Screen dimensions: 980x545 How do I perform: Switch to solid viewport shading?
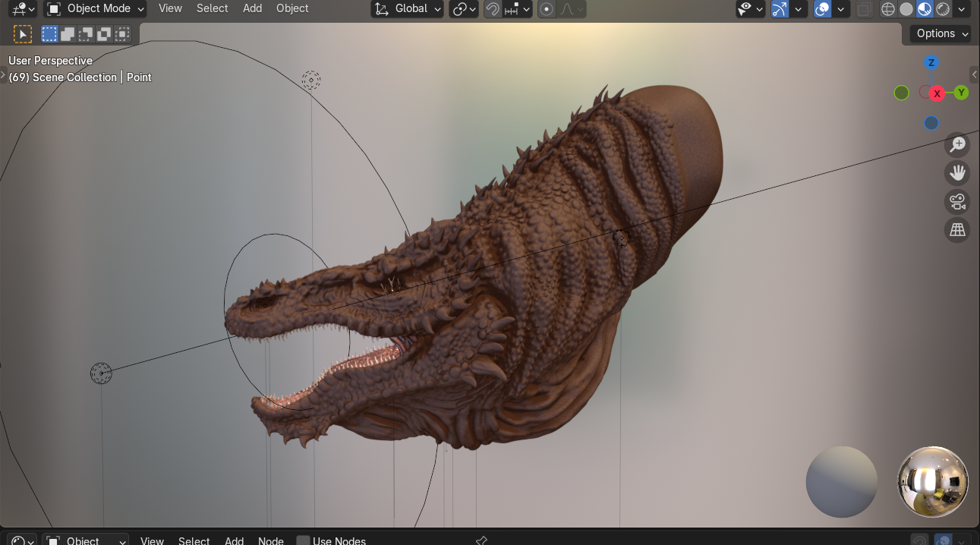[906, 9]
